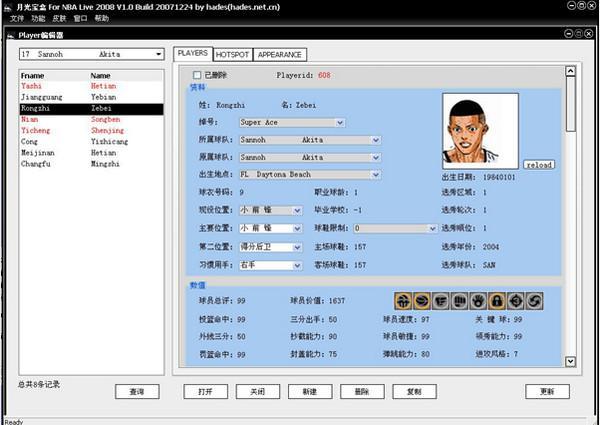Select player row Rongzhi Zebei
This screenshot has height=425, width=600.
tap(91, 109)
